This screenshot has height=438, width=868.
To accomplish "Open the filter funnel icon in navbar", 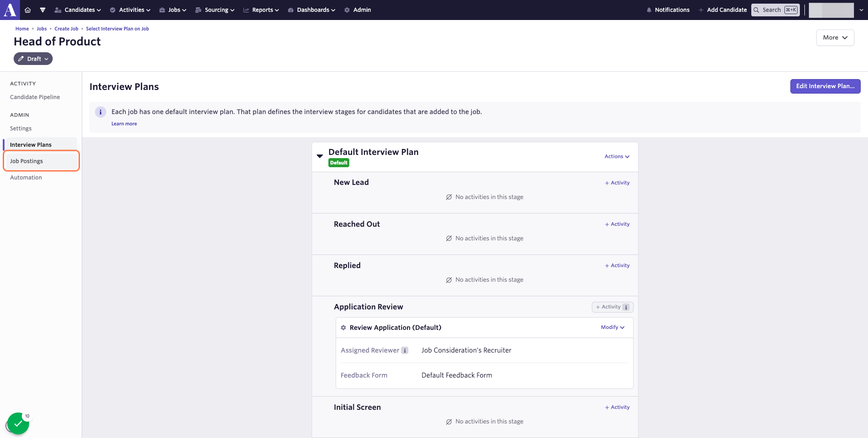I will [43, 10].
